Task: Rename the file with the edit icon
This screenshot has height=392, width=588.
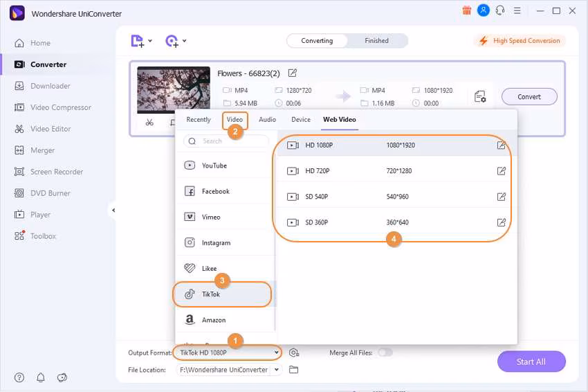Action: [x=292, y=73]
